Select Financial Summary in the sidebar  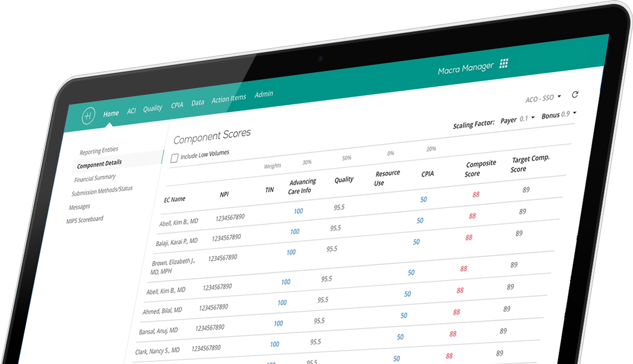click(x=94, y=178)
